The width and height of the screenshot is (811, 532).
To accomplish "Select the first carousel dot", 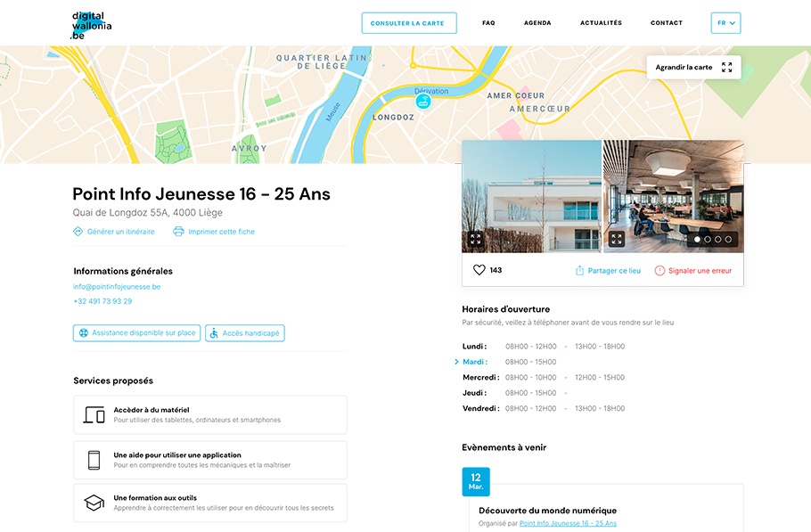I will [x=697, y=240].
